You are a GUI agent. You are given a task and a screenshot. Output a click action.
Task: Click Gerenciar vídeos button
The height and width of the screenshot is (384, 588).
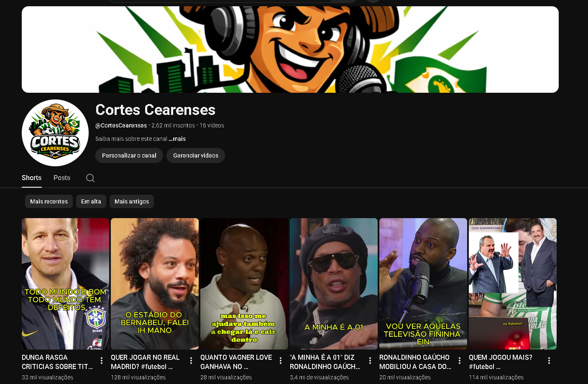click(x=196, y=155)
